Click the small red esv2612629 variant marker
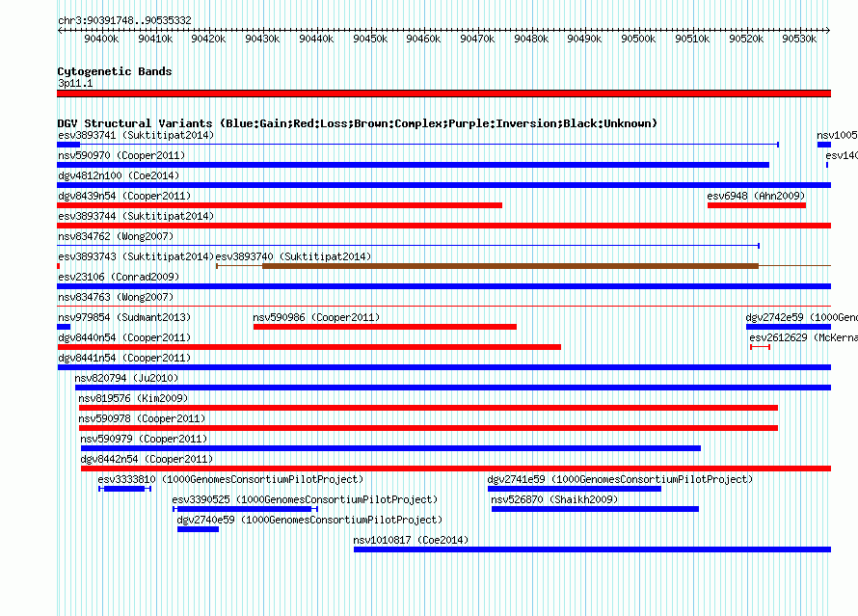This screenshot has height=616, width=858. point(760,347)
